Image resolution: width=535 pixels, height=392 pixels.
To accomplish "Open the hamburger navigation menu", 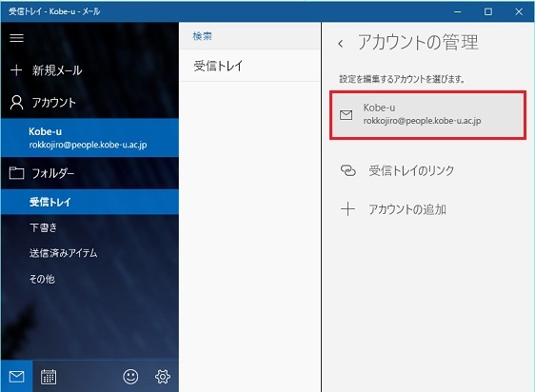I will [16, 37].
